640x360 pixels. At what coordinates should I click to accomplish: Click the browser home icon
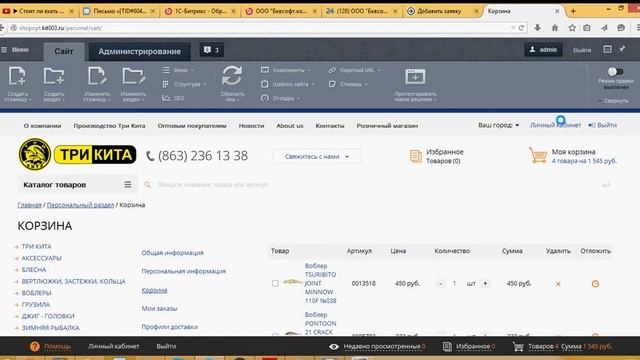point(555,28)
